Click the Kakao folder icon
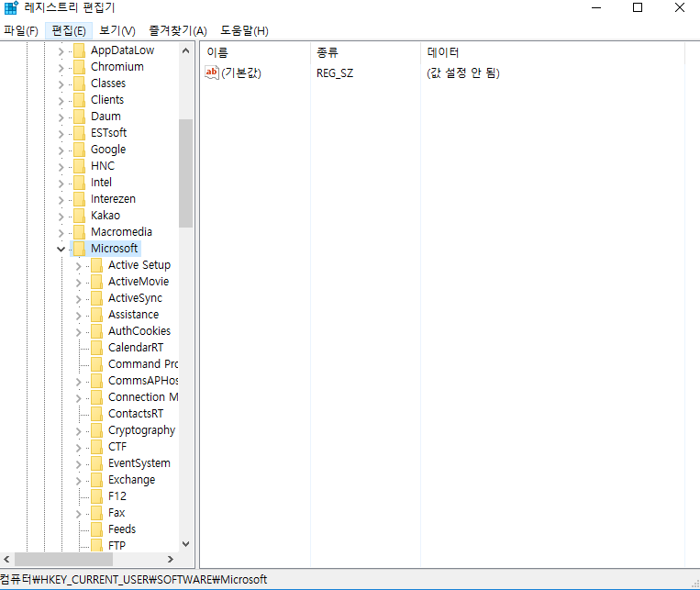700x590 pixels. [79, 216]
